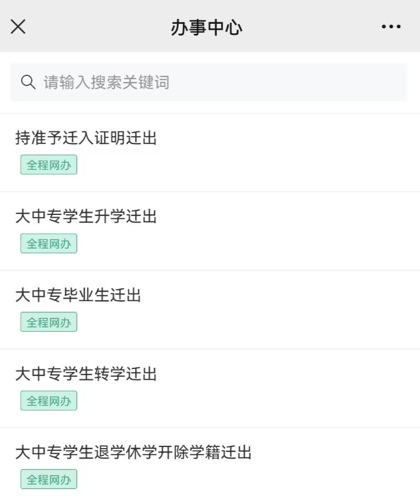This screenshot has height=504, width=420.
Task: Open the 持准予迁入证明迁出 service
Action: tap(85, 138)
